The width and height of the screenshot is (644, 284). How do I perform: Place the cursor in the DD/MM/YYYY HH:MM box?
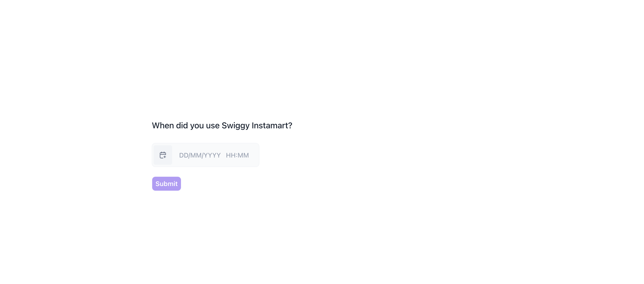point(214,155)
